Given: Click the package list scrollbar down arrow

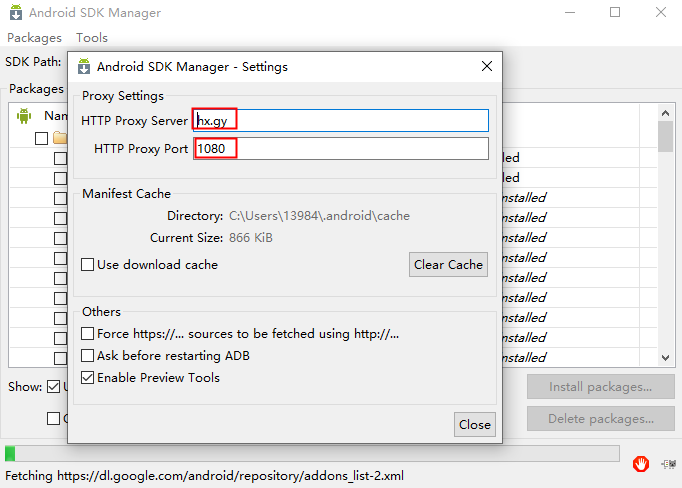Looking at the screenshot, I should click(665, 358).
